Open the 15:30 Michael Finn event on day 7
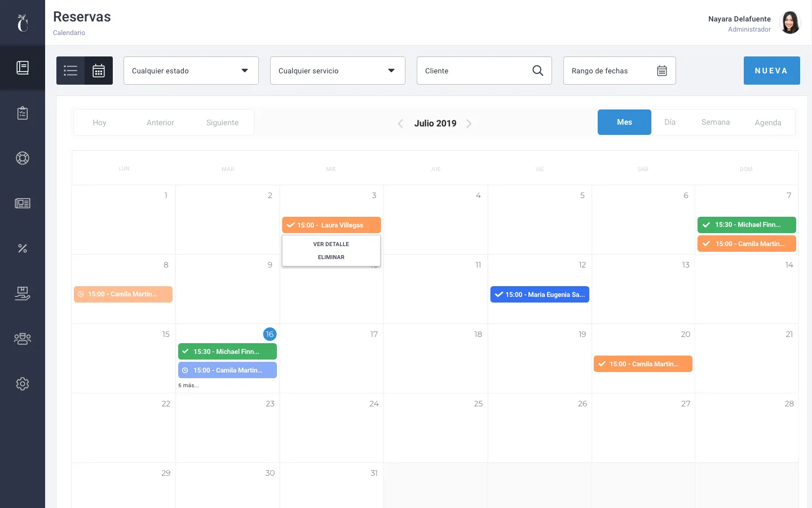This screenshot has width=812, height=508. click(747, 225)
